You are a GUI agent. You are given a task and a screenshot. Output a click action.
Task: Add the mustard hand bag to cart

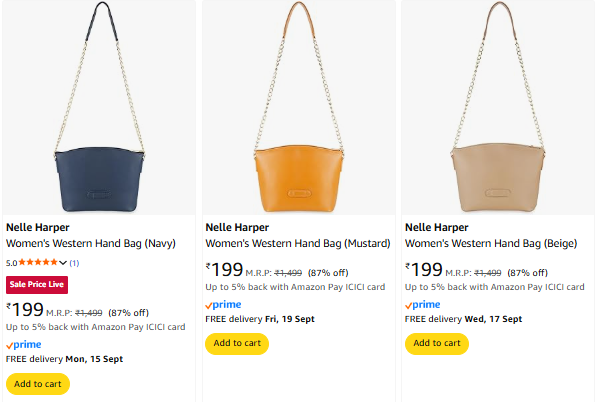(x=236, y=343)
